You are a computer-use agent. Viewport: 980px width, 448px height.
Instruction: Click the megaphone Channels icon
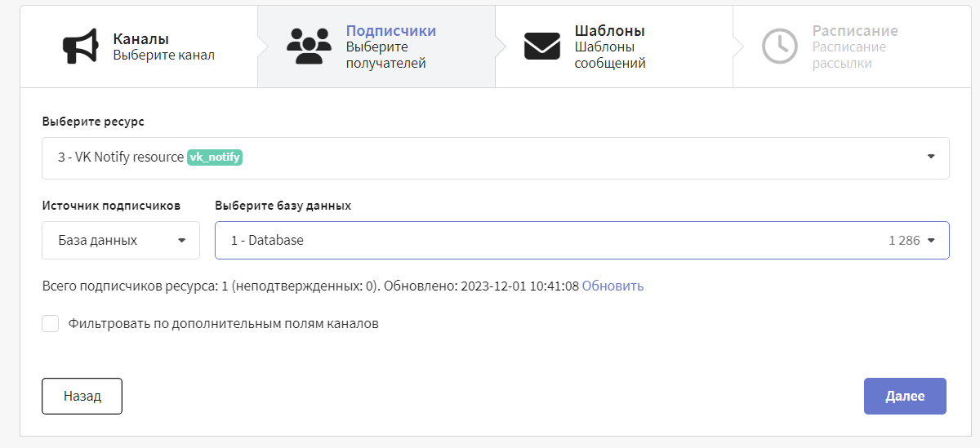80,47
